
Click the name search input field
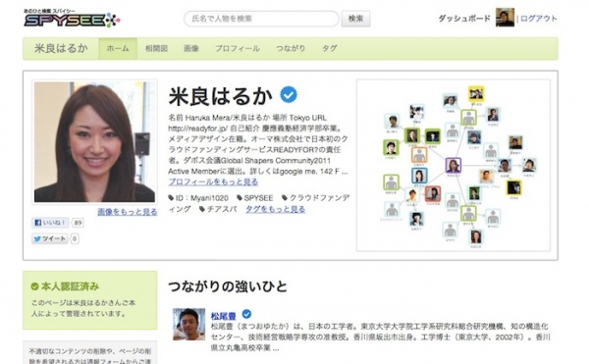coord(261,19)
